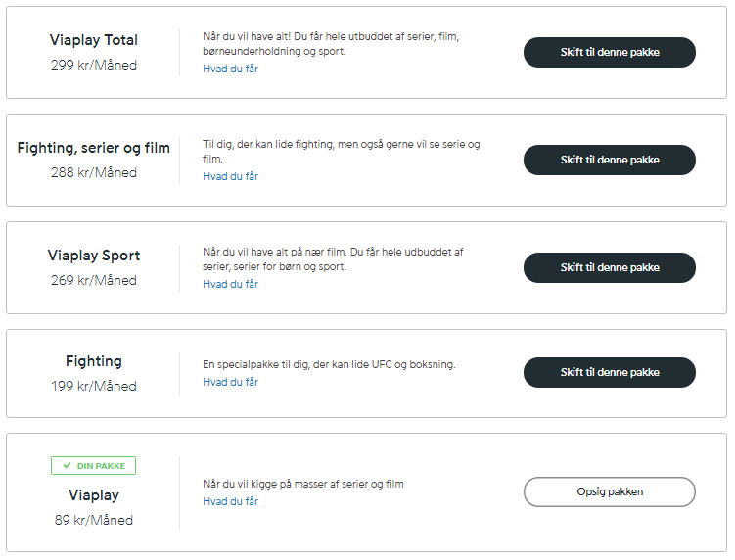Click the 299 kr/Måned price

point(94,65)
